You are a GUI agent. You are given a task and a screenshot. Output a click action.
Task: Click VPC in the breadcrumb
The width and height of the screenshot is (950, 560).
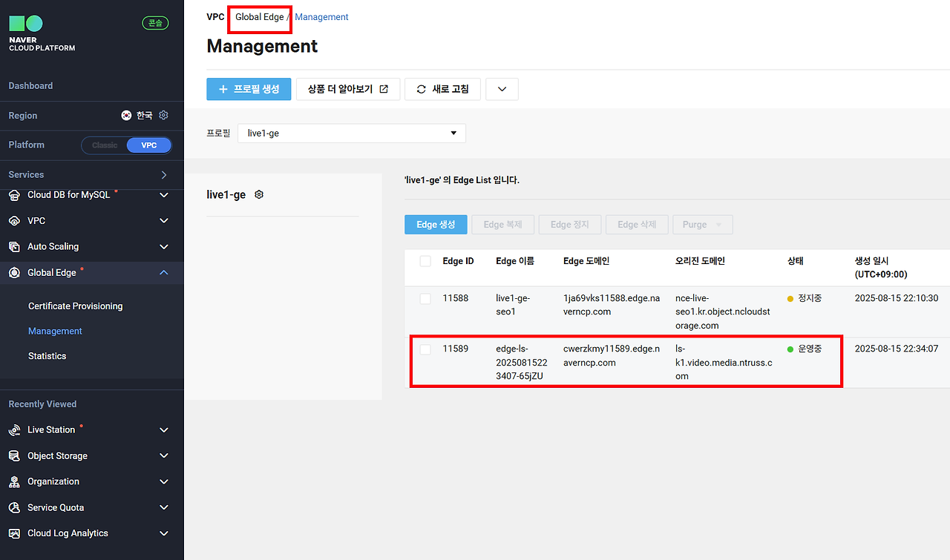pyautogui.click(x=215, y=17)
